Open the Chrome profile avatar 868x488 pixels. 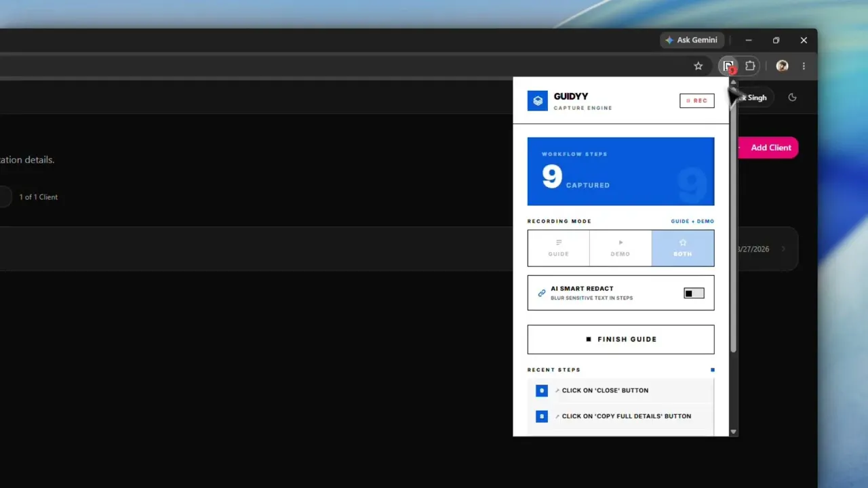[782, 66]
